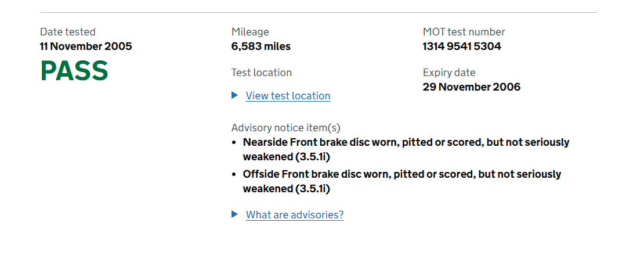Click the bullet before the Offside advisory
The height and width of the screenshot is (266, 644).
234,174
